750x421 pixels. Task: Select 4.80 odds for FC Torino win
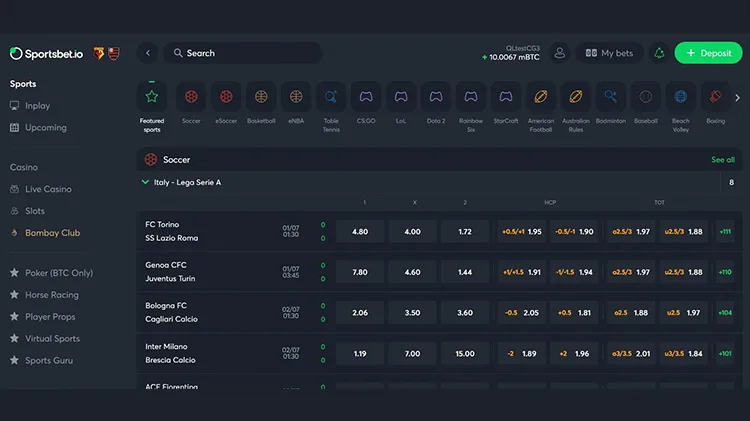point(360,231)
